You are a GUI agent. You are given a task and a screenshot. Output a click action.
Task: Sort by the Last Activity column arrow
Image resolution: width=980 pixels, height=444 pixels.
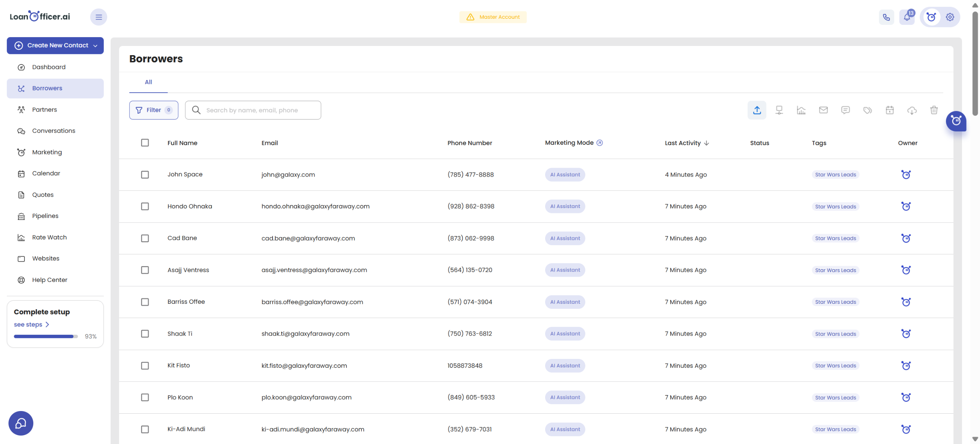[706, 143]
